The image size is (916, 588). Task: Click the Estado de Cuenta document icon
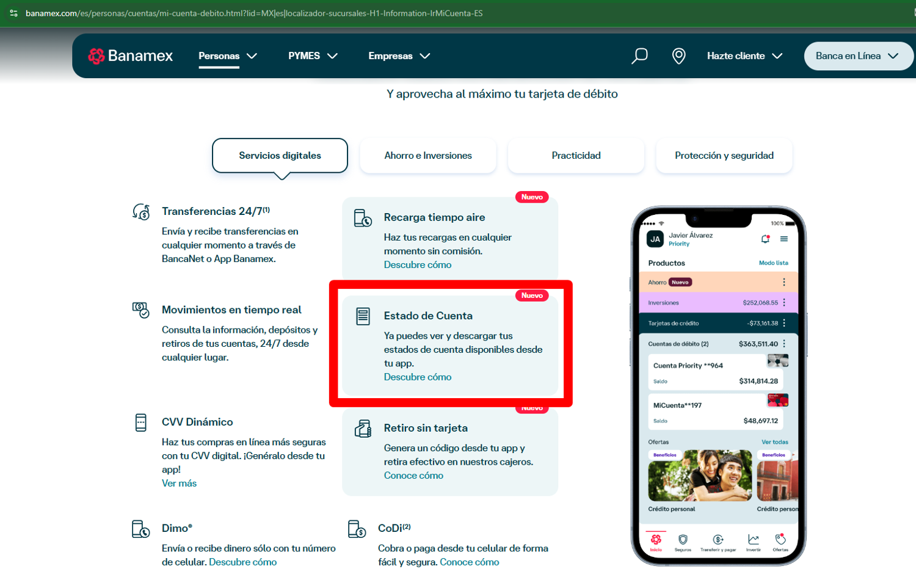pos(363,316)
